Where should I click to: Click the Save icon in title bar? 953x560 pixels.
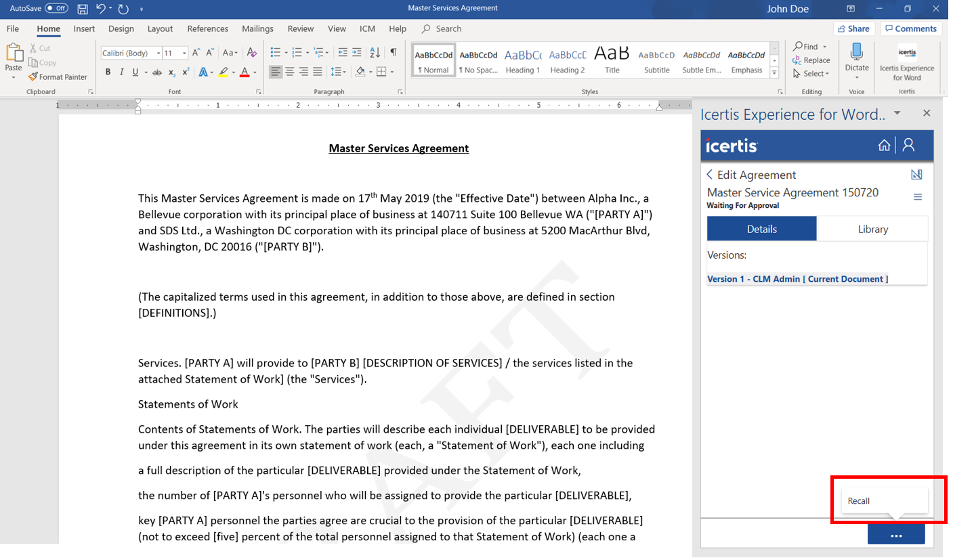click(x=83, y=9)
